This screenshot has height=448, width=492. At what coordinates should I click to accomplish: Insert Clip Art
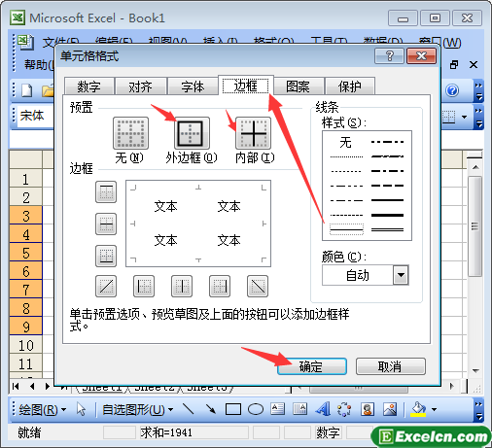tap(368, 409)
